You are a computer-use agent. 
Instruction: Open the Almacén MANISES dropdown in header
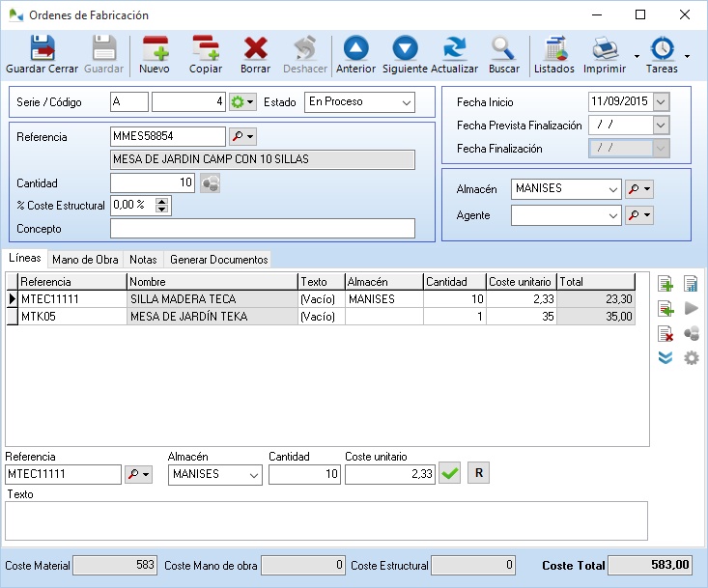click(613, 190)
